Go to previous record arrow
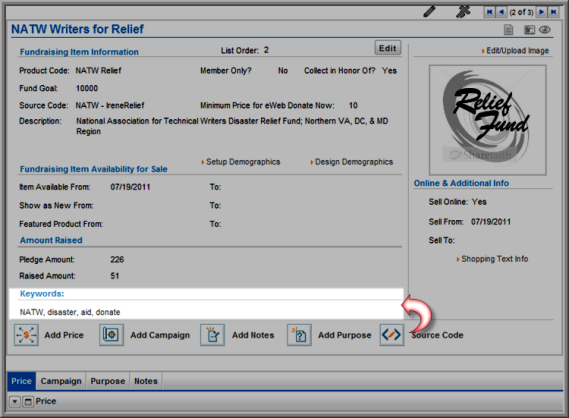569x418 pixels. (x=502, y=12)
